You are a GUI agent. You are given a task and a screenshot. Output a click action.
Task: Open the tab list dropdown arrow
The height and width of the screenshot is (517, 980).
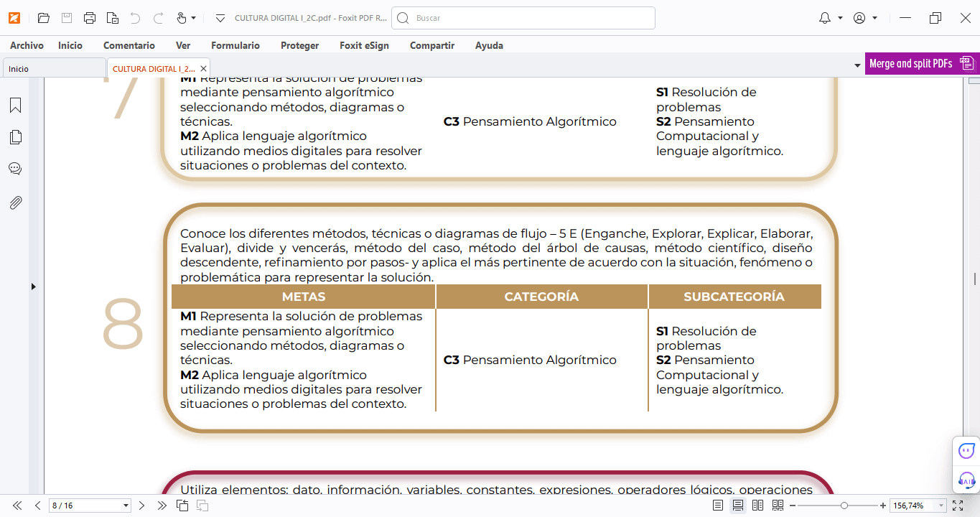[857, 65]
